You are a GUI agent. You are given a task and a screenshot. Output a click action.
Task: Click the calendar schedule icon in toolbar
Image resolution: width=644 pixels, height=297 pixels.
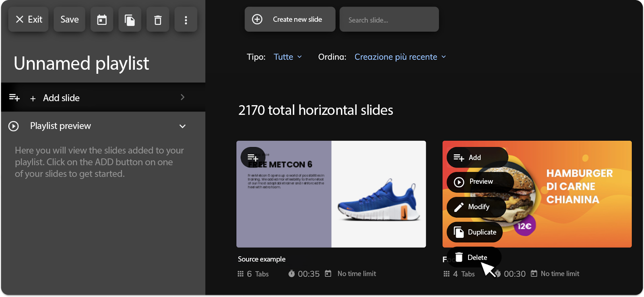[x=102, y=19]
